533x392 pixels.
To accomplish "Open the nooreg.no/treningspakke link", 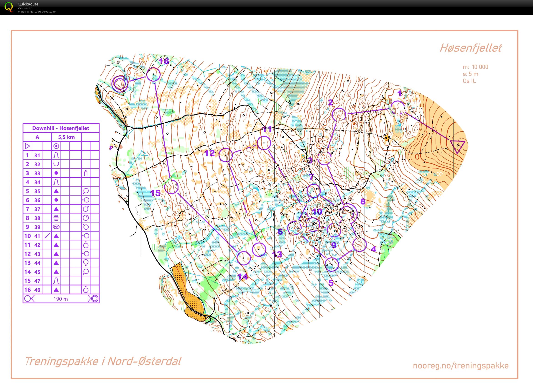I will 461,365.
